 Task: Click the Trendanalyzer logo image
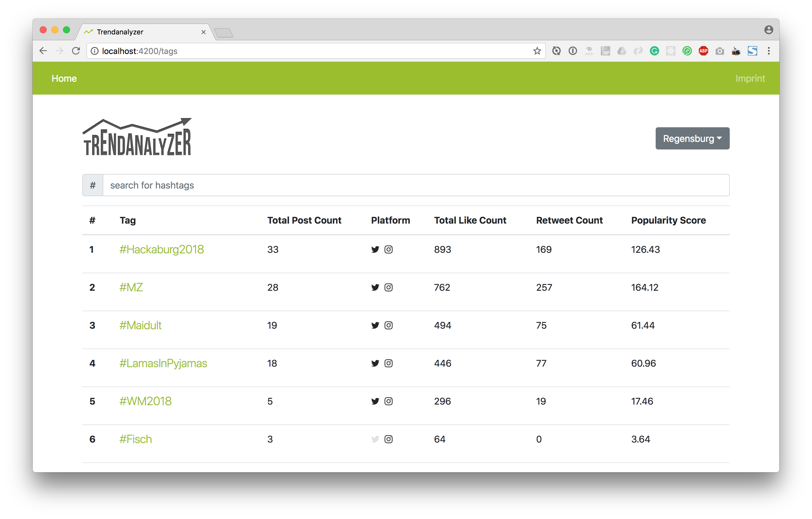137,137
